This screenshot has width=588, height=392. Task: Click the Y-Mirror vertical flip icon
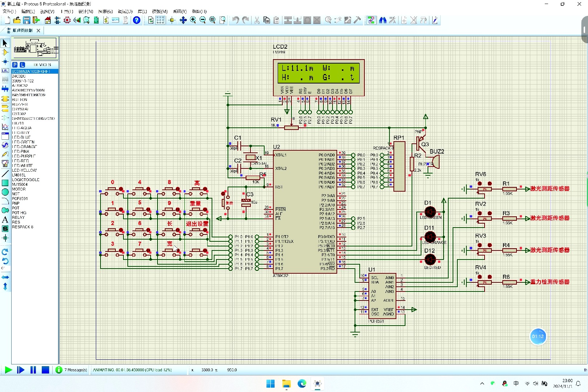point(5,286)
